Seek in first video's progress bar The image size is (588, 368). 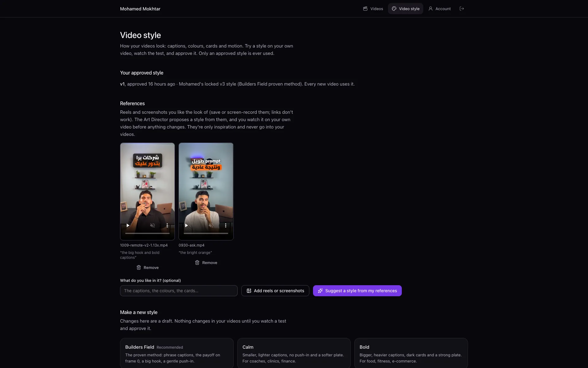[147, 233]
